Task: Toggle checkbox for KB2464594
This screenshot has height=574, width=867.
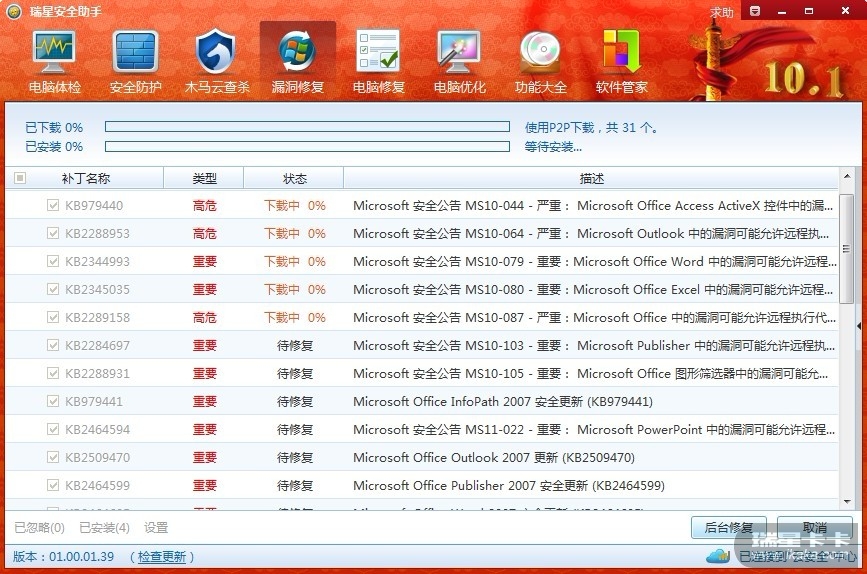Action: click(x=53, y=429)
